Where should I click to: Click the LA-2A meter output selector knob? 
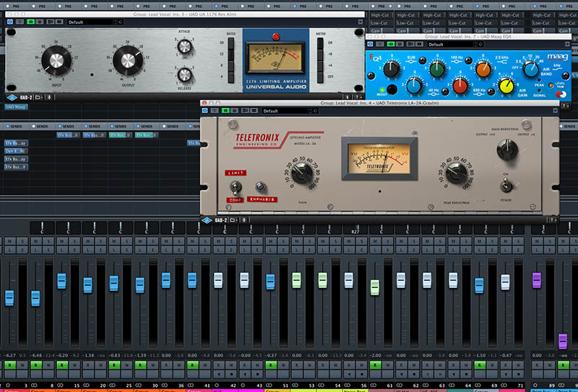pyautogui.click(x=506, y=149)
